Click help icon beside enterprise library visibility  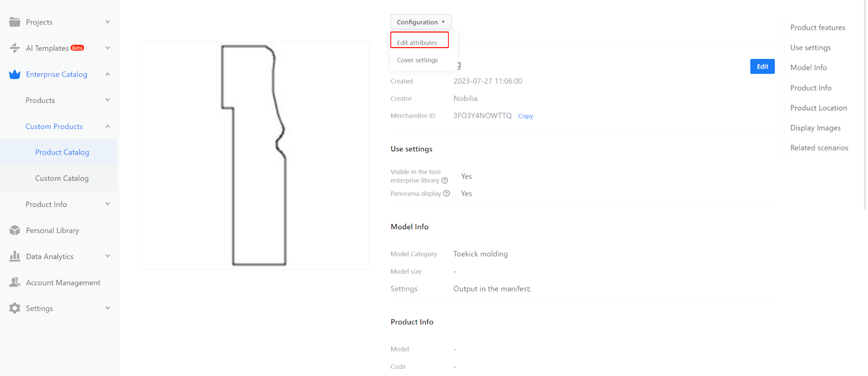pos(445,180)
